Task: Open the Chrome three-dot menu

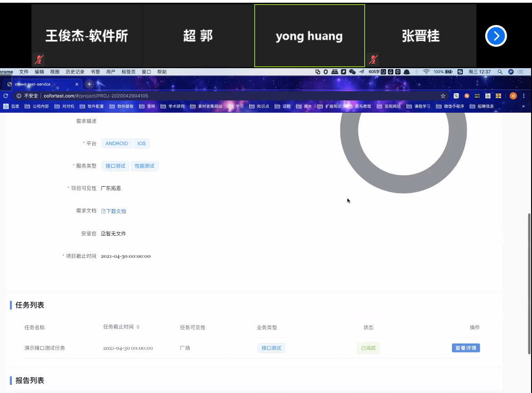Action: [524, 96]
